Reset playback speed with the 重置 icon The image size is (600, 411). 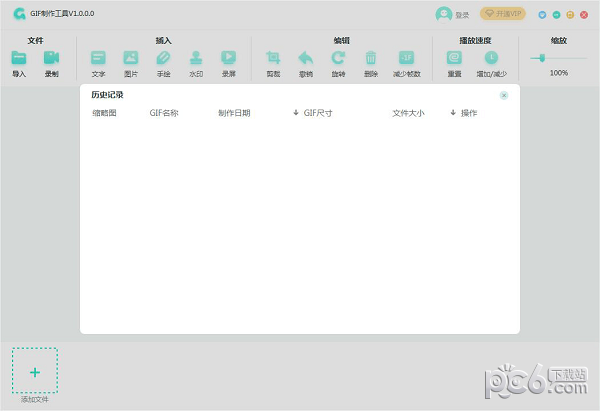pyautogui.click(x=454, y=58)
